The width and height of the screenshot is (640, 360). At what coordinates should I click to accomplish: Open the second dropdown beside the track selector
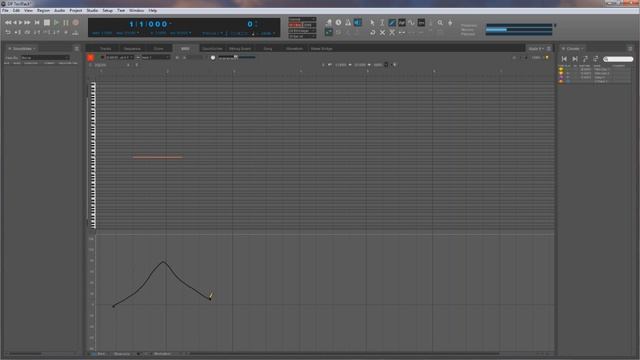click(x=155, y=58)
